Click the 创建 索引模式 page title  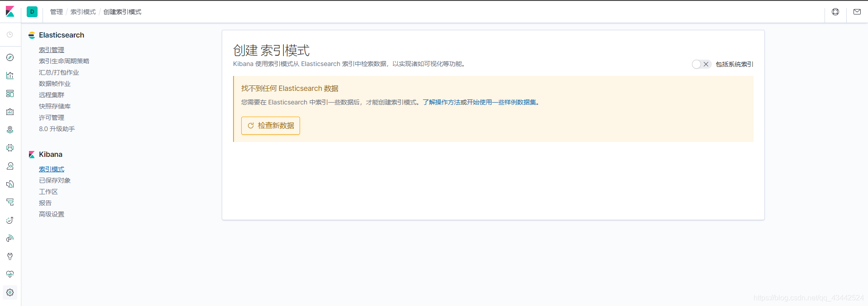click(272, 50)
